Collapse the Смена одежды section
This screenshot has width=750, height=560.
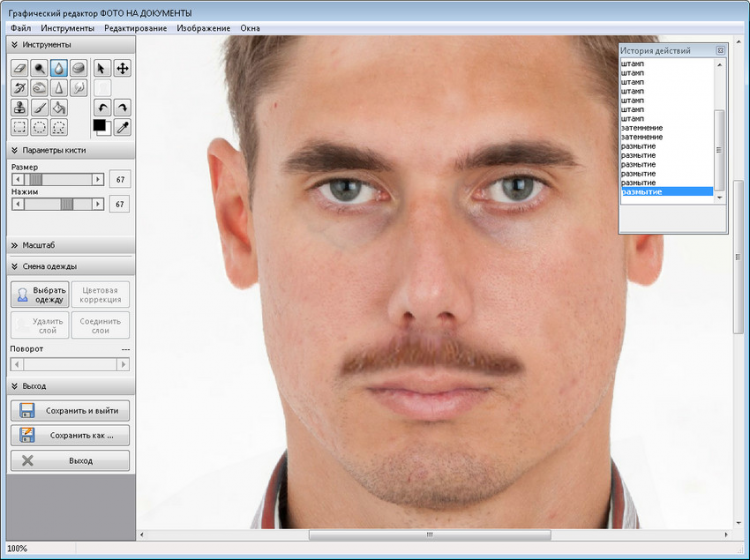(x=14, y=266)
